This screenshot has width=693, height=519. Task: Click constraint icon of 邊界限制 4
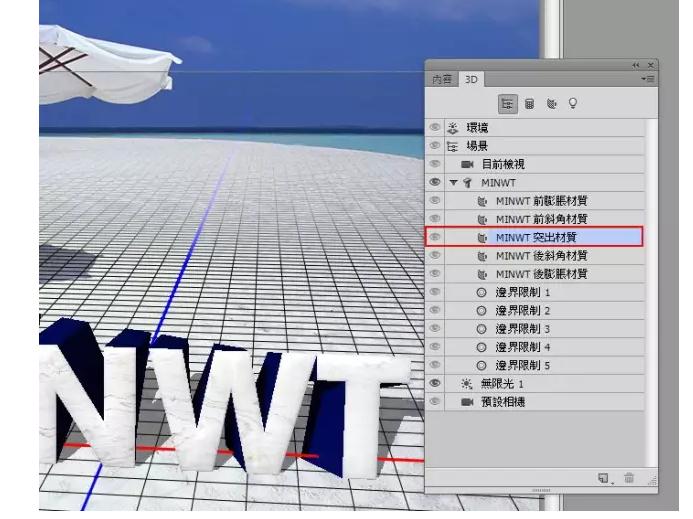click(481, 347)
